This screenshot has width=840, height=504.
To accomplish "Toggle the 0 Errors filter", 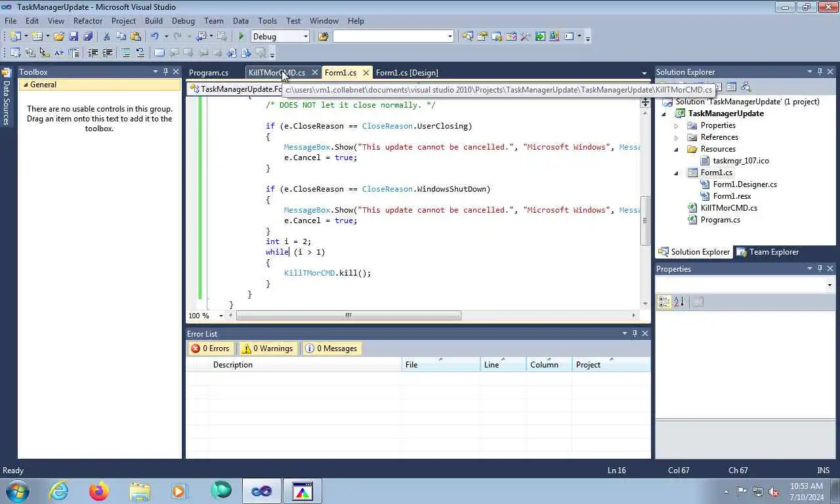I will [211, 348].
